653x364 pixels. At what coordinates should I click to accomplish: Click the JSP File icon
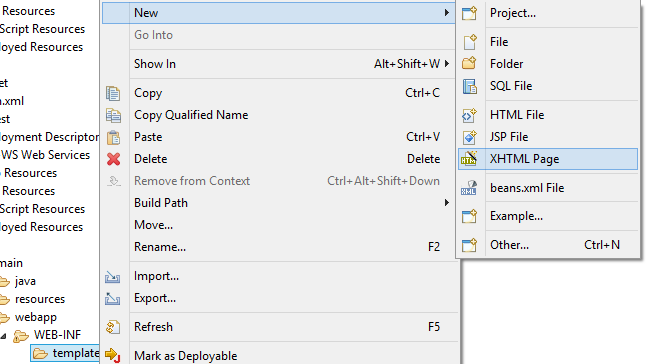(470, 137)
